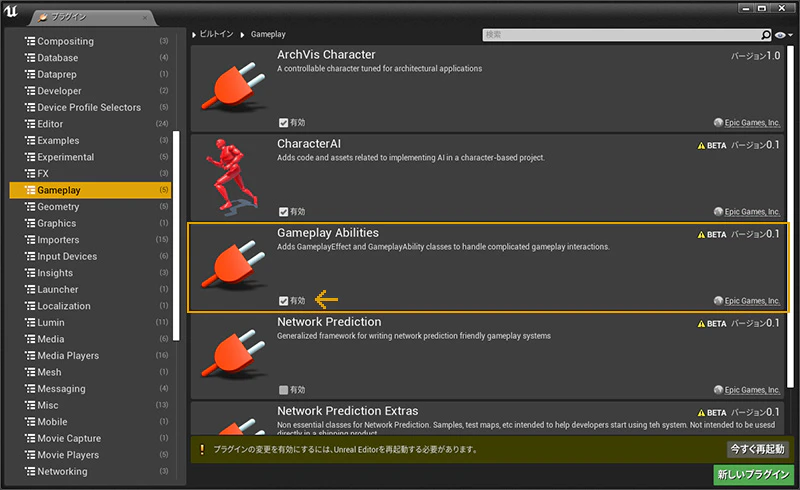Click the 新しいプラグイン button
The width and height of the screenshot is (800, 490).
[754, 475]
